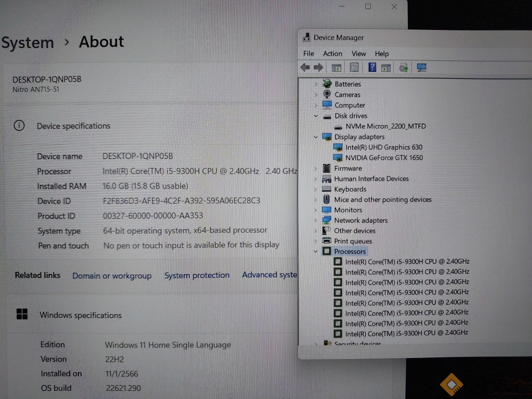Click the Properties toolbar icon

354,67
